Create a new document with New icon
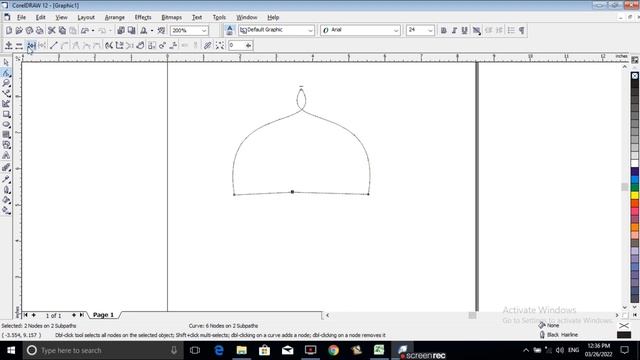Screen dimensions: 640x360 coord(9,30)
